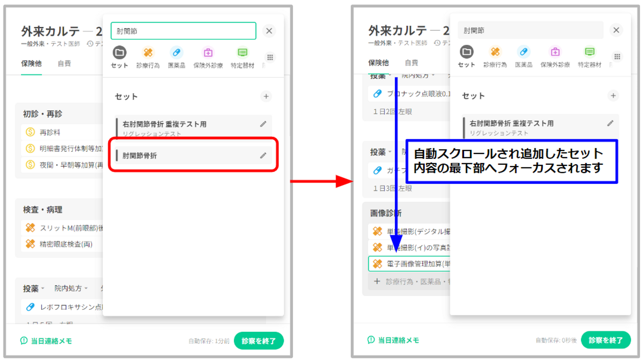The width and height of the screenshot is (644, 362).
Task: Select the 単純撮影(デジタル撮影) entry
Action: (x=409, y=231)
